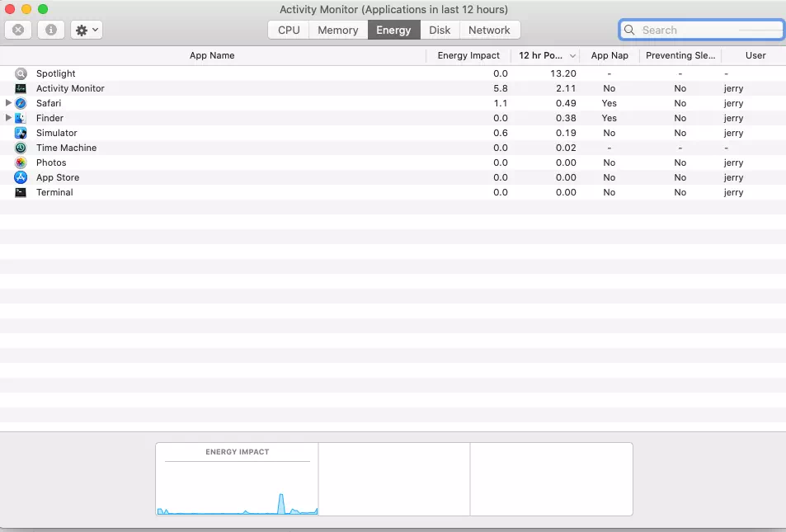Select the Finder row name
Screen dimensions: 786x532
[49, 118]
